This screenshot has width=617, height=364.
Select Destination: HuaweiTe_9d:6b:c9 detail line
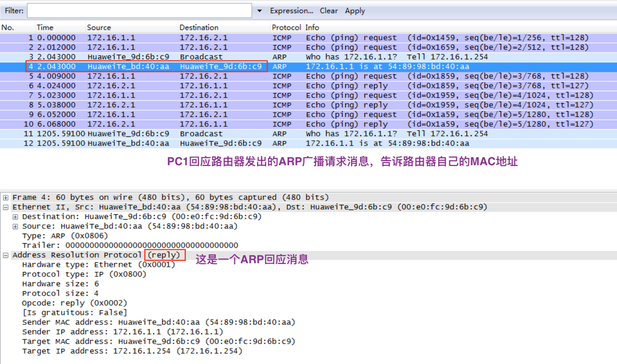[x=142, y=216]
